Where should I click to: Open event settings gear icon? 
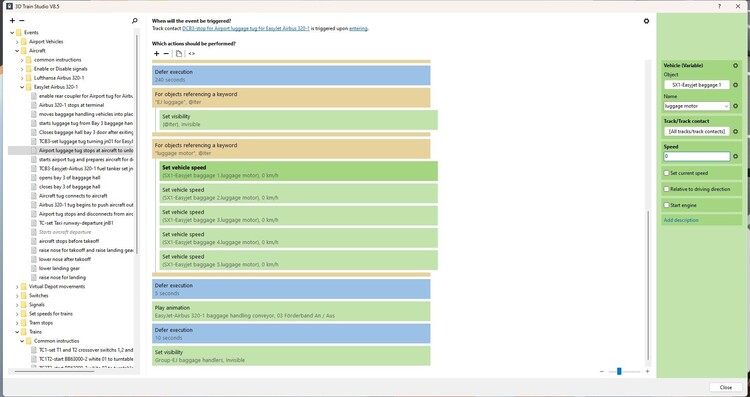646,21
